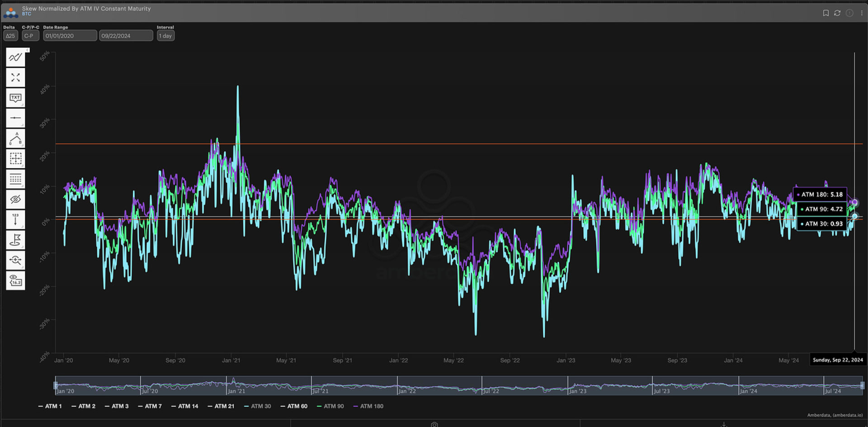Click the Sunday, Sep 22, 2024 date label
The image size is (868, 427).
coord(838,360)
